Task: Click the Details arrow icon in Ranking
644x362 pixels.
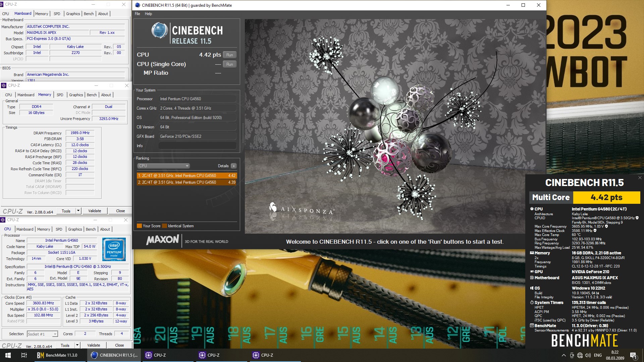Action: coord(234,166)
